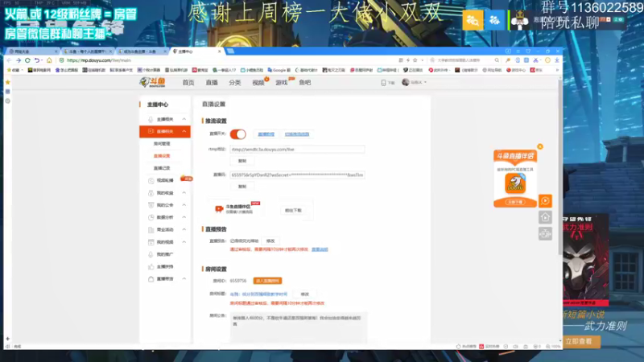Image resolution: width=644 pixels, height=362 pixels.
Task: Click the phone download icon in Douyu header
Action: (x=383, y=83)
